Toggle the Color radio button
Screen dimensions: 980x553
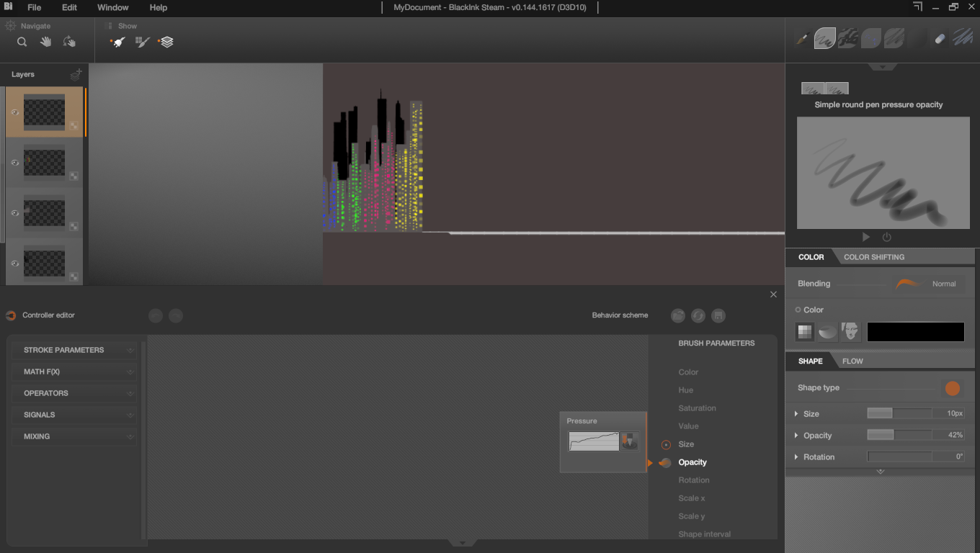[798, 310]
